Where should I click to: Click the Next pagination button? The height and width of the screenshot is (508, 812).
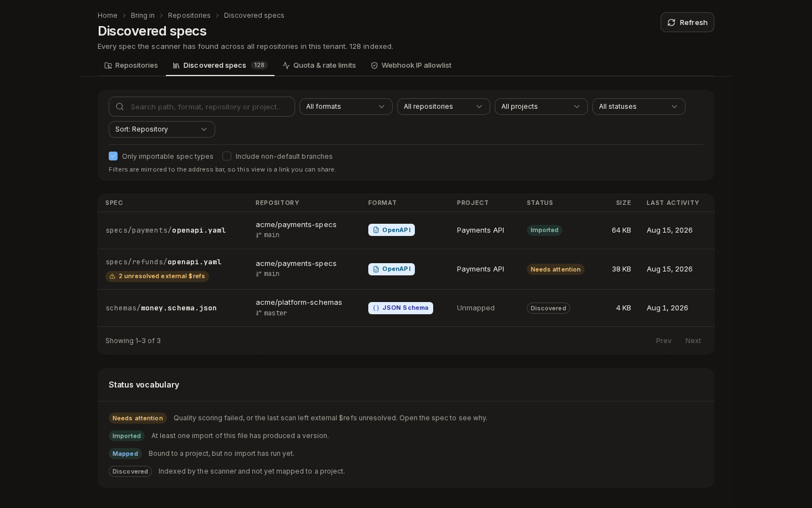(x=693, y=341)
